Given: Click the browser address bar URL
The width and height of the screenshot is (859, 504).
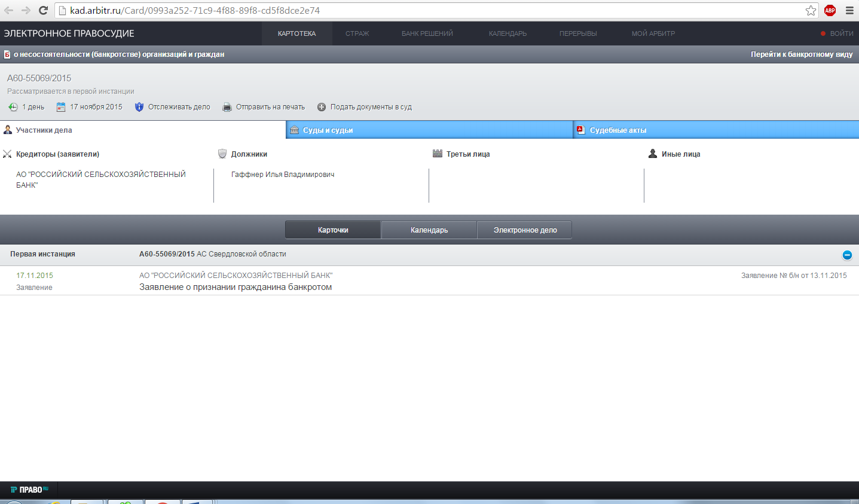Looking at the screenshot, I should coord(195,11).
